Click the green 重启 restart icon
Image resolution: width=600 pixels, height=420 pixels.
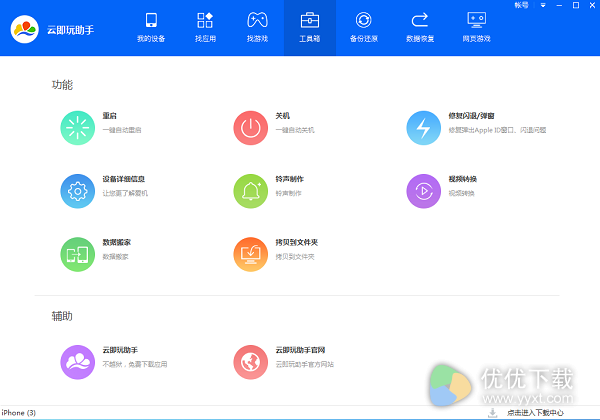(78, 128)
